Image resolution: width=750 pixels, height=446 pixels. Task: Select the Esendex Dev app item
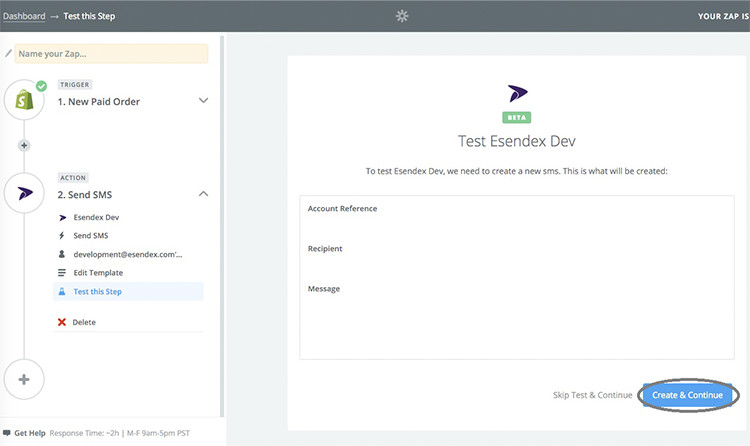(x=96, y=217)
